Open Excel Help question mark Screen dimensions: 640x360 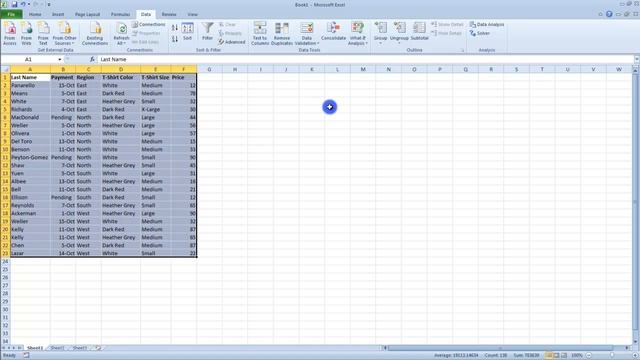click(x=609, y=14)
